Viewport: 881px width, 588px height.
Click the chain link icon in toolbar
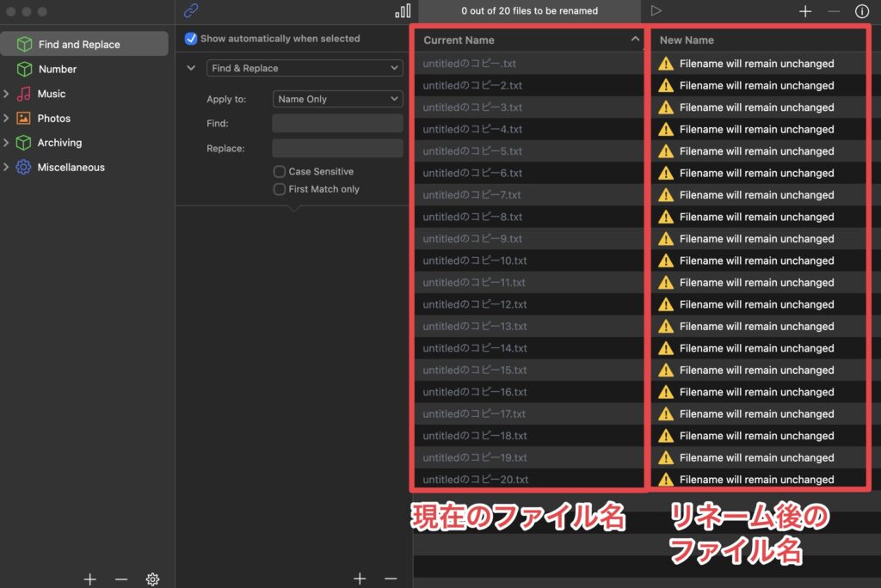tap(191, 11)
